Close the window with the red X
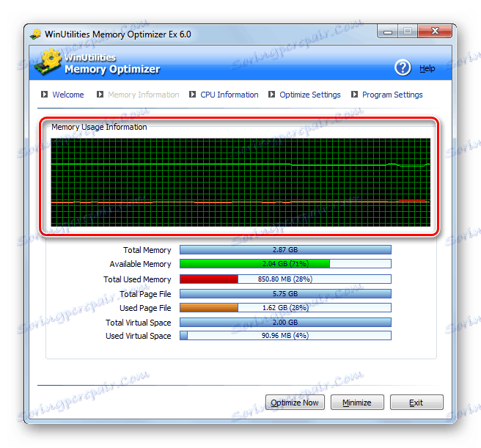Viewport: 481px width, 448px height. click(x=434, y=32)
